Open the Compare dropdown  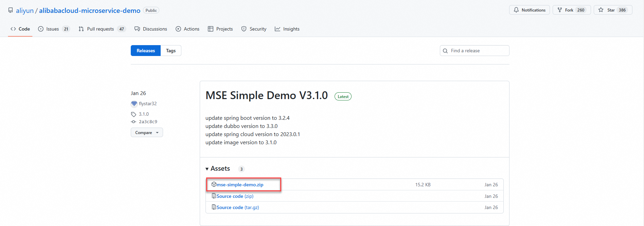pos(147,132)
